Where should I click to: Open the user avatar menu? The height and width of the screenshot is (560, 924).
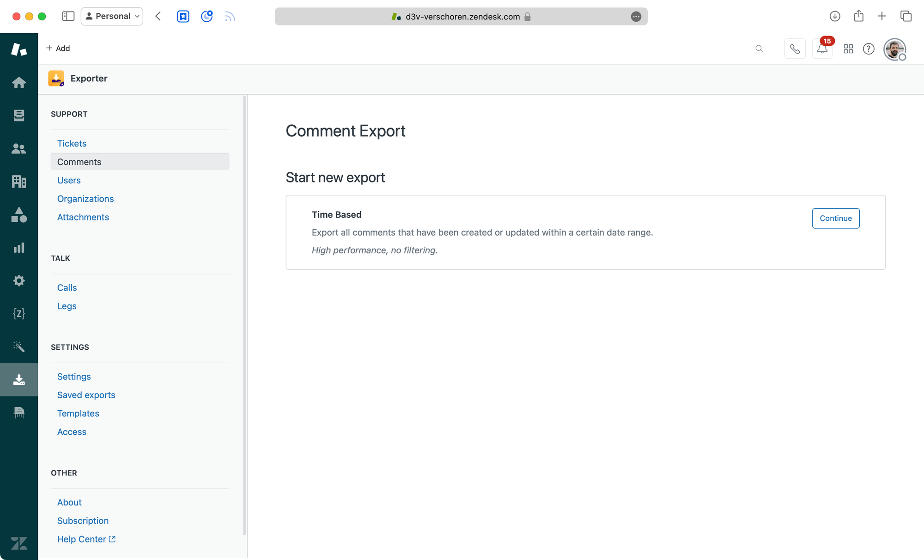[894, 49]
